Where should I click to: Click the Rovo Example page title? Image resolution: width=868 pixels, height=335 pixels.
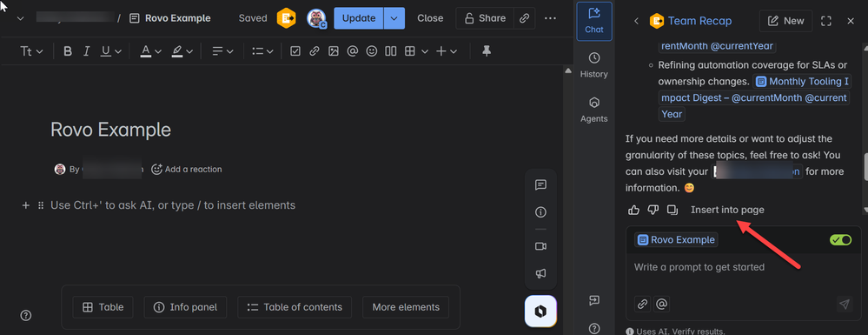[x=110, y=130]
